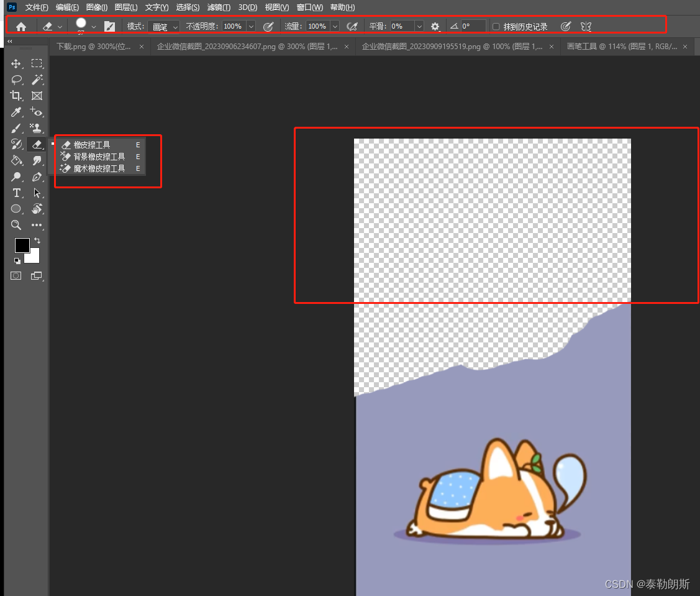
Task: Reset default foreground and background colors
Action: click(17, 261)
